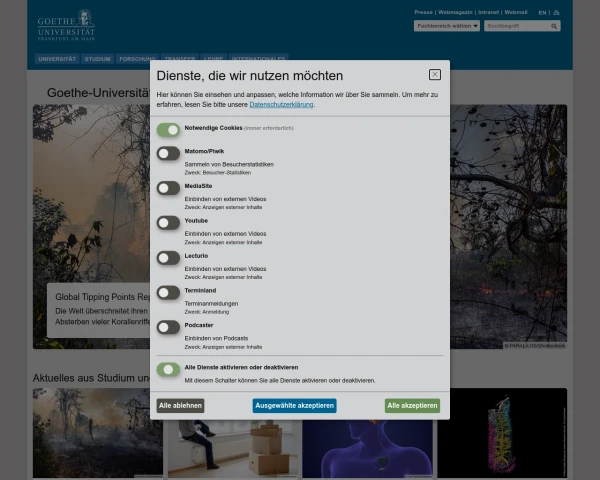
Task: Click the Global Tipping Points headline
Action: [103, 297]
